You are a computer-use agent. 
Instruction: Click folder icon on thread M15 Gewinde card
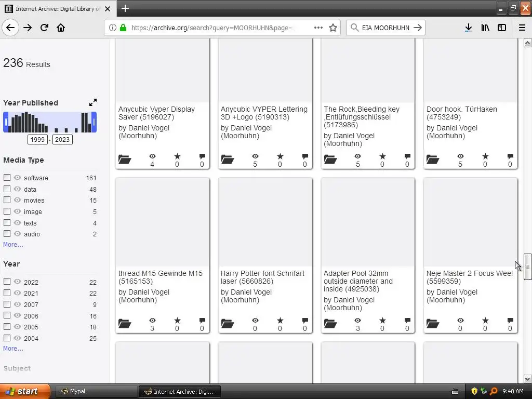click(x=125, y=323)
